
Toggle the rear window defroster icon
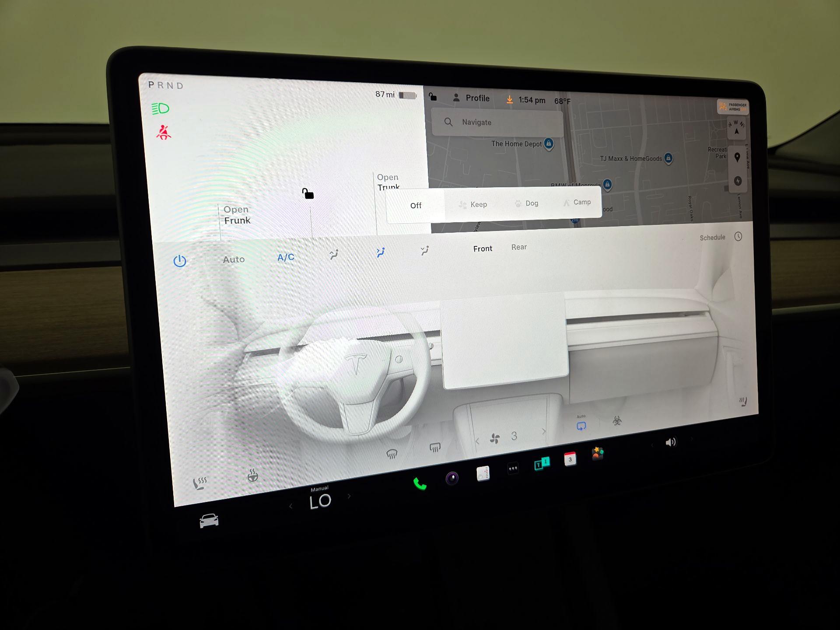pos(435,447)
